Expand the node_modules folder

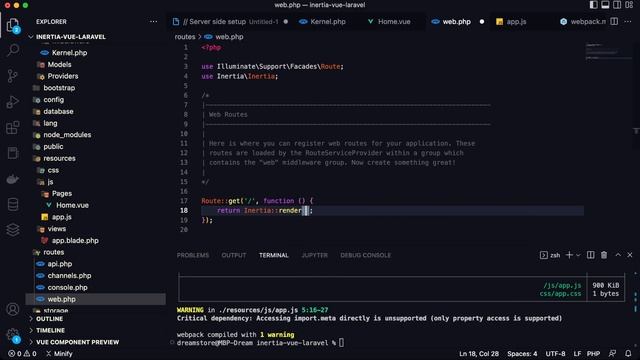pyautogui.click(x=67, y=135)
